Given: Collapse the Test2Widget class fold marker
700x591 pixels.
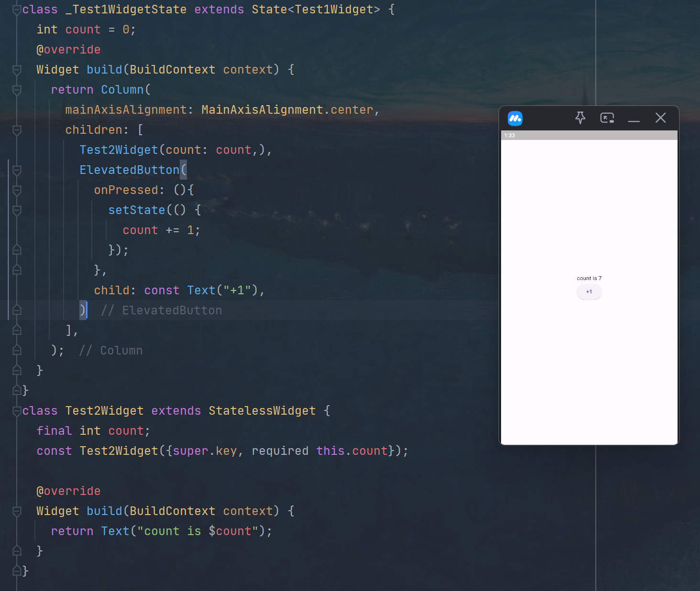Looking at the screenshot, I should (x=17, y=411).
